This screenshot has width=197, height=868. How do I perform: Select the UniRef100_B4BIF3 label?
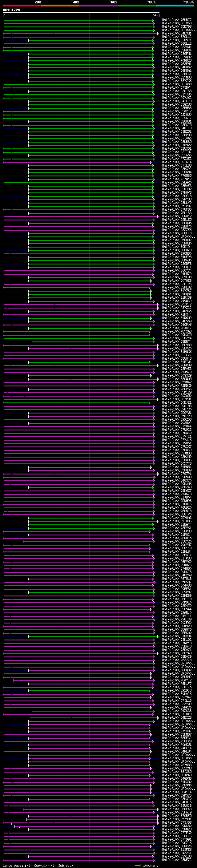(177, 128)
